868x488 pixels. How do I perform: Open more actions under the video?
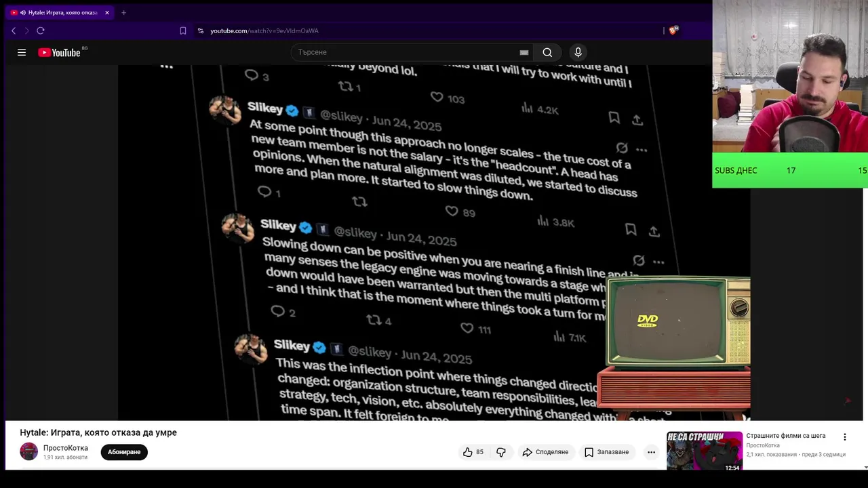click(x=651, y=452)
